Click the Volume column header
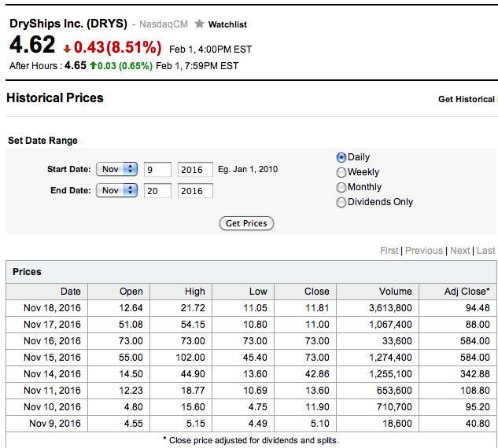 378,292
